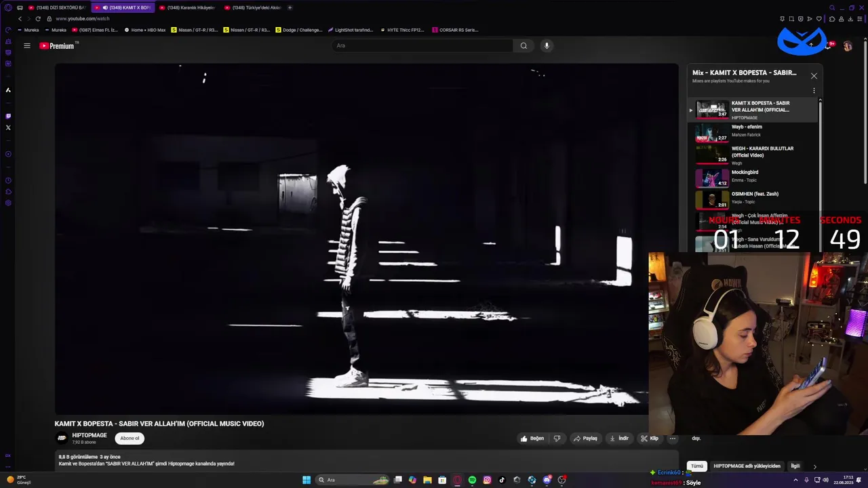Open Discord from the taskbar
Screen dimensions: 868x488
click(547, 480)
